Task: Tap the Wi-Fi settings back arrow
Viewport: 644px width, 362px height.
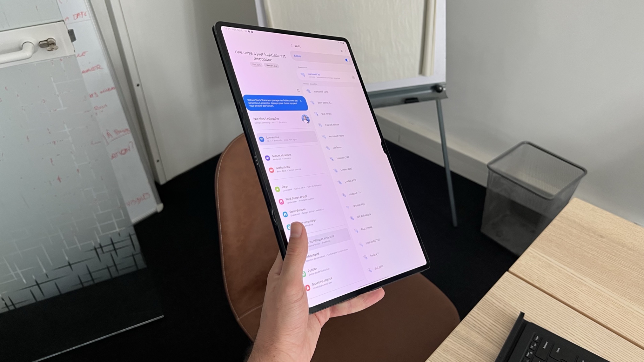Action: [291, 46]
